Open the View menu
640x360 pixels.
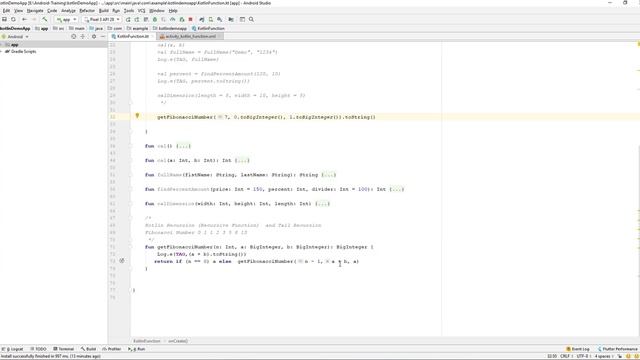pos(18,11)
